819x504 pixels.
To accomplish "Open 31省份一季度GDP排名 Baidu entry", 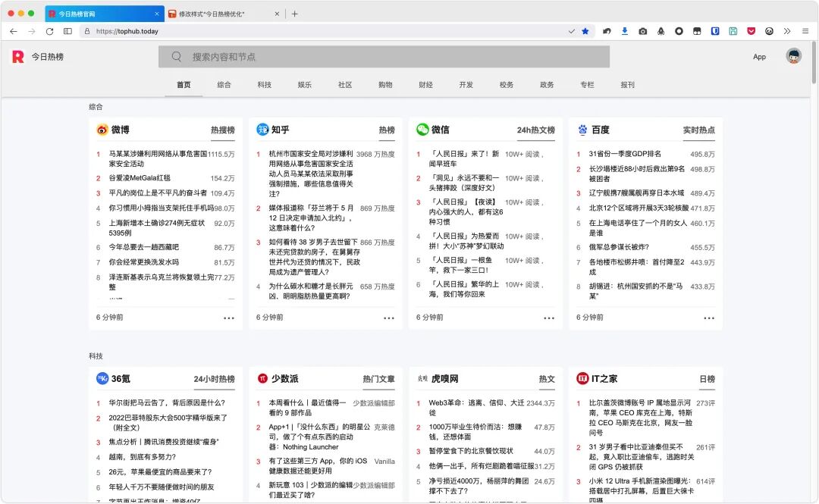I will (625, 154).
